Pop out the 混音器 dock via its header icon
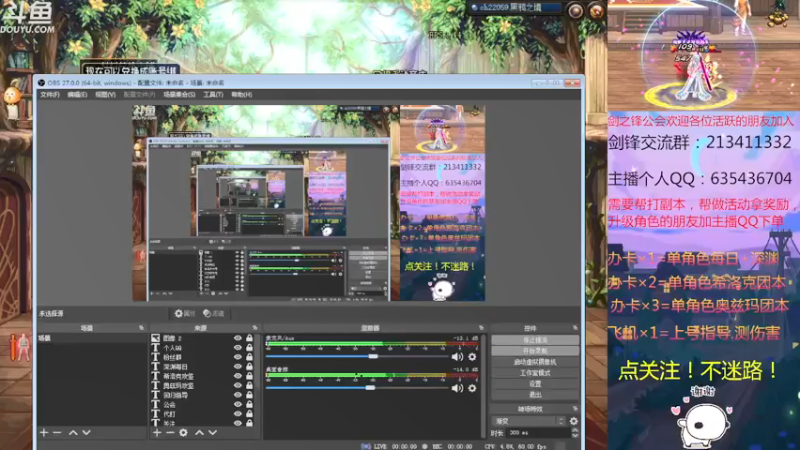This screenshot has height=450, width=800. pos(481,328)
